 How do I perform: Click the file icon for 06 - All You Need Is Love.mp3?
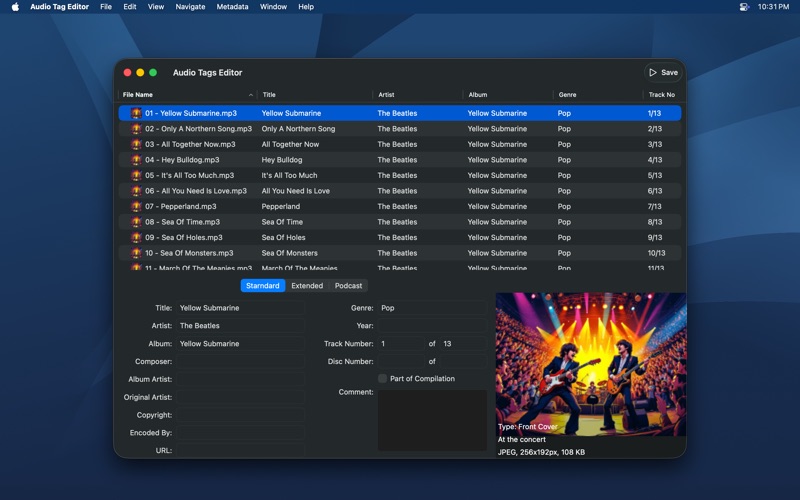136,191
